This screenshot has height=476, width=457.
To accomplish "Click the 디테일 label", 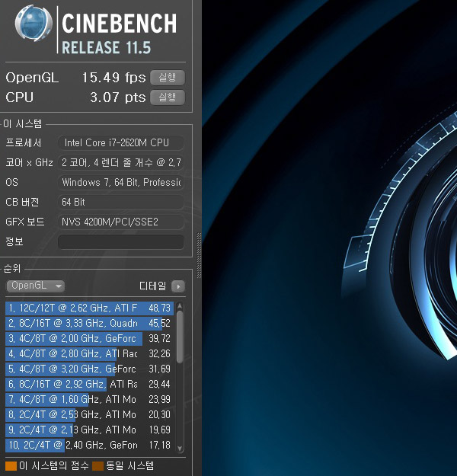I will [153, 286].
